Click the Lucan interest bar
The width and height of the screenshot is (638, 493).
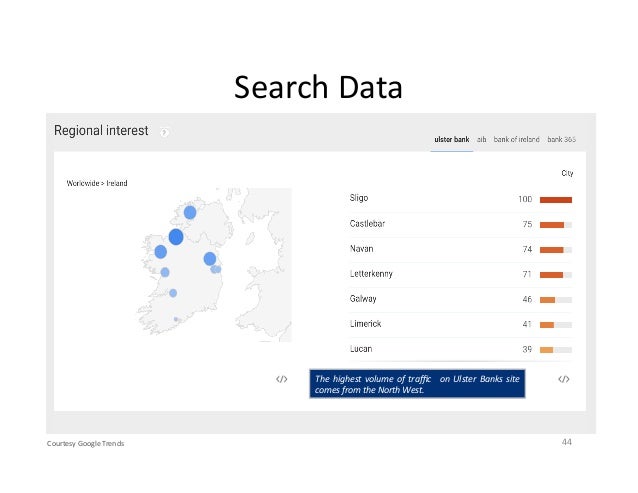click(556, 350)
